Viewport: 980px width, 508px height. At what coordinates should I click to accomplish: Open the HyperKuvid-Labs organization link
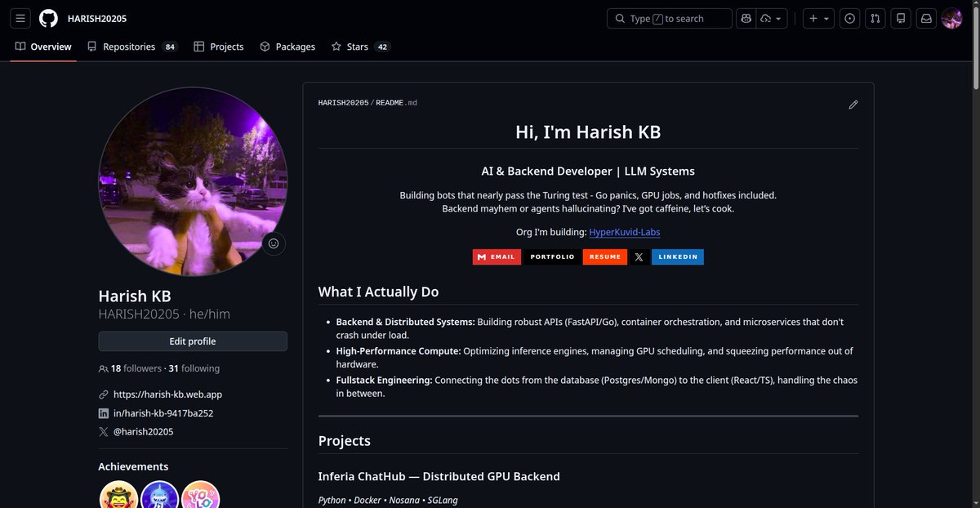click(x=625, y=232)
